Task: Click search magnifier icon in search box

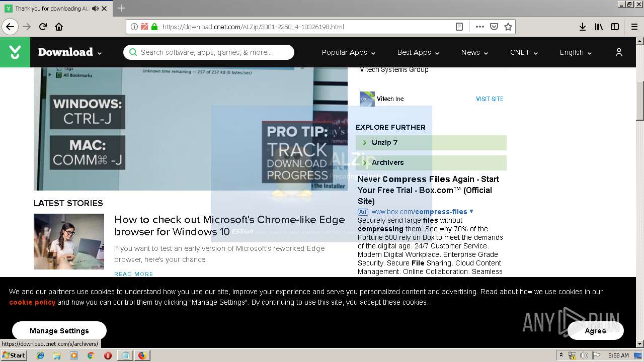Action: click(133, 52)
